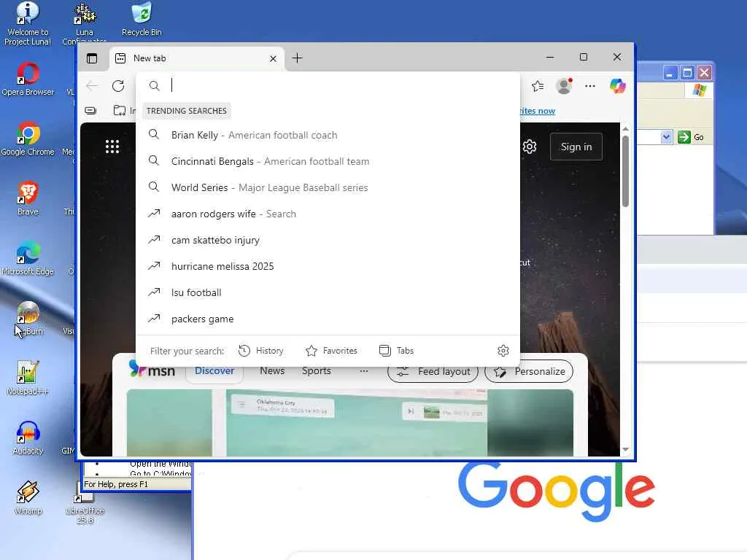Image resolution: width=747 pixels, height=560 pixels.
Task: Open search suggestion settings gear
Action: click(x=503, y=351)
